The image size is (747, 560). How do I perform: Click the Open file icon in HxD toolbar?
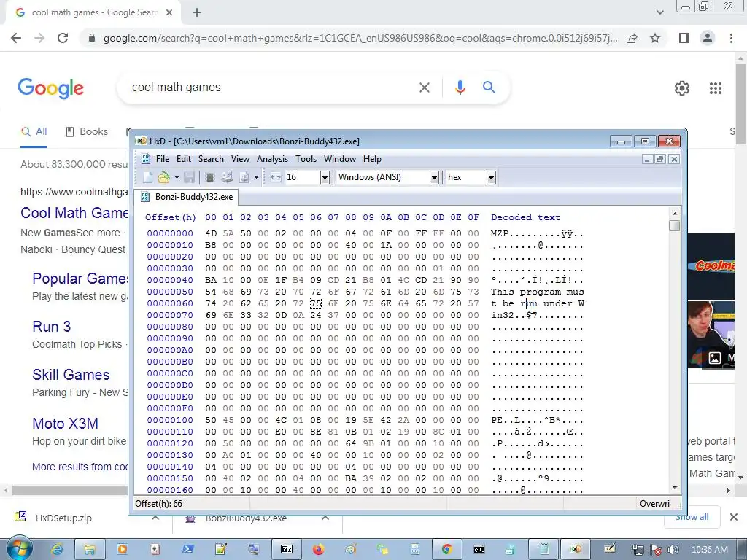(x=164, y=177)
